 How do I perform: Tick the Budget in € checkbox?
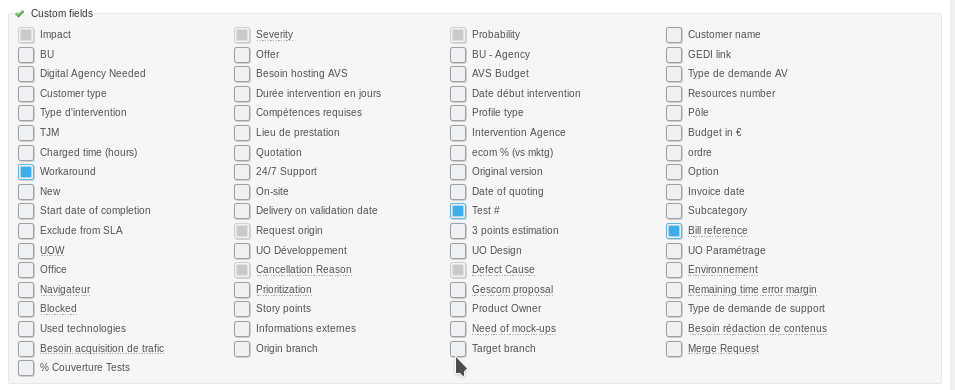674,133
